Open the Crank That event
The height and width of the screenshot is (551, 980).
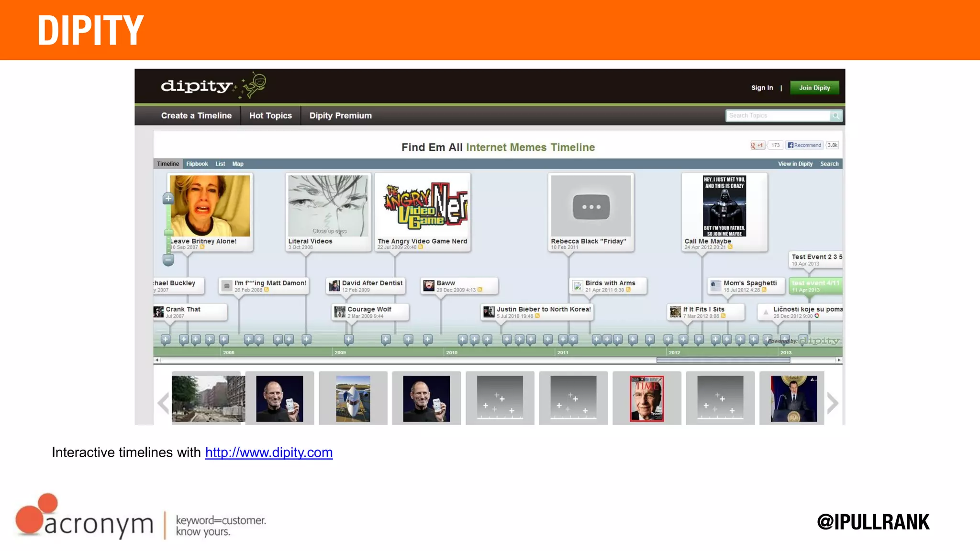coord(190,312)
